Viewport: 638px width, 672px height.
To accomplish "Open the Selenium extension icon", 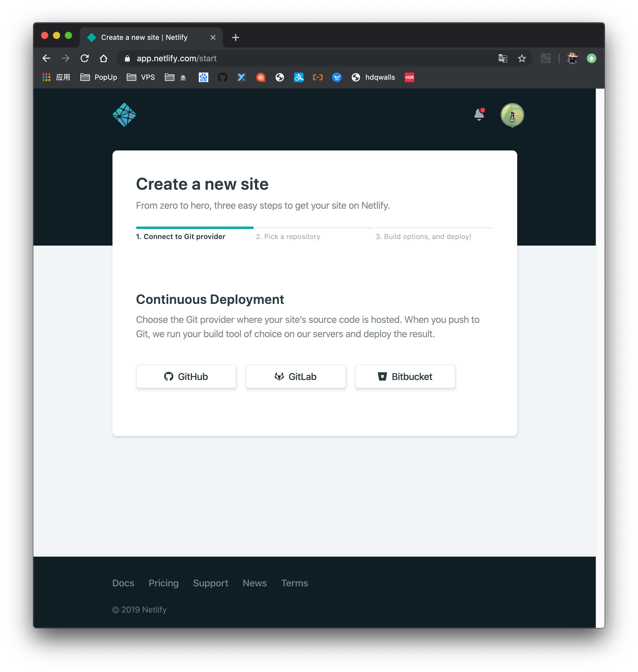I will click(545, 59).
